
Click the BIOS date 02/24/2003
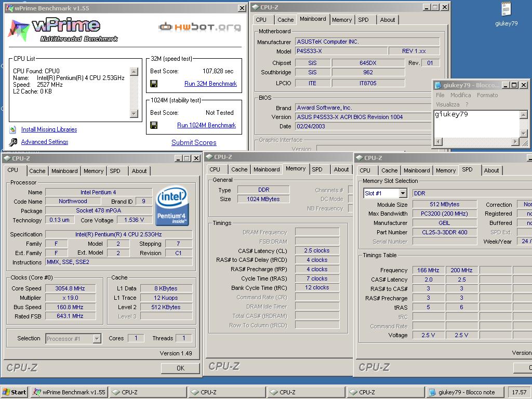pos(363,126)
